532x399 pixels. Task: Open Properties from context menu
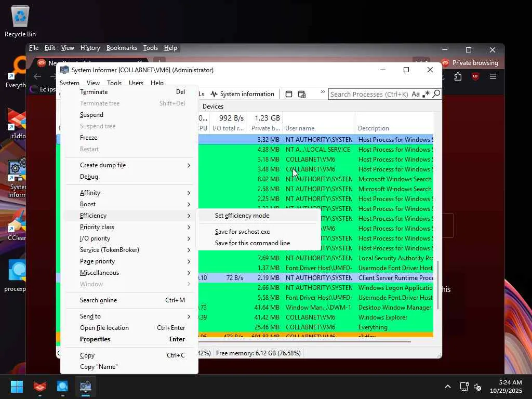pyautogui.click(x=129, y=339)
